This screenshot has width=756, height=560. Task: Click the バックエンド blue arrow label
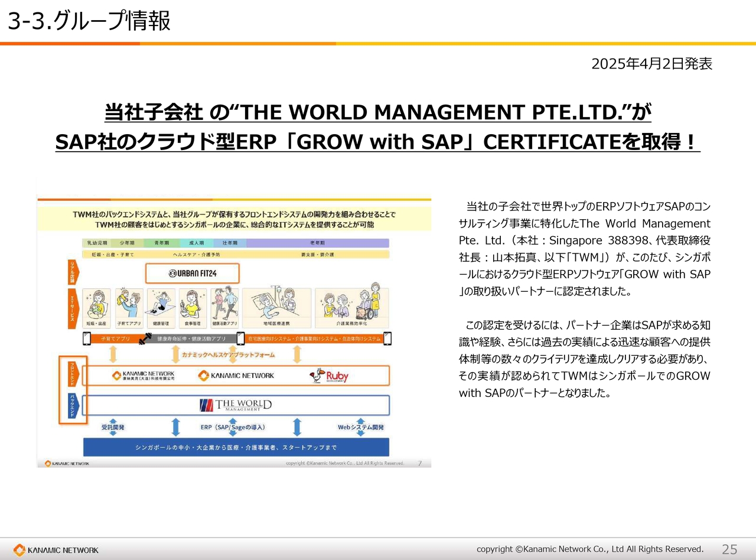[73, 405]
